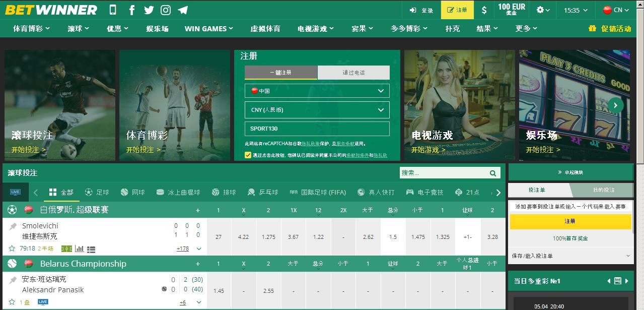Expand Aleksandr Panasik match markets chevron
Viewport: 644px width, 310px height.
pyautogui.click(x=199, y=302)
